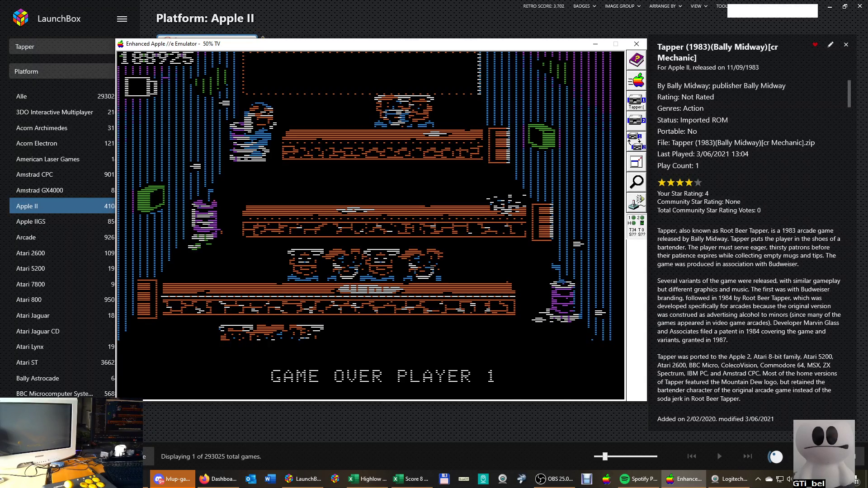This screenshot has width=868, height=488.
Task: Toggle the LaunchBox hamburger sidebar menu
Action: tap(122, 19)
